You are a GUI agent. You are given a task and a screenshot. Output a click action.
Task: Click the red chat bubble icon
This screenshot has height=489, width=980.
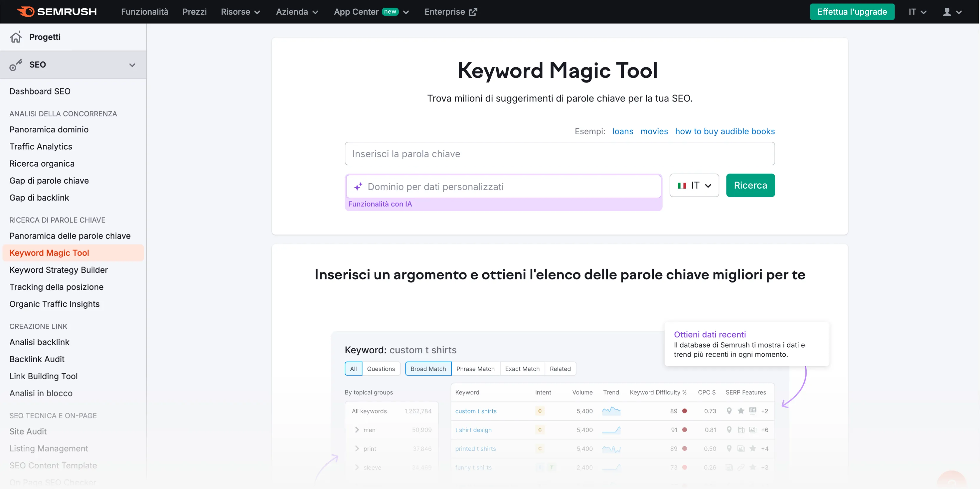[x=951, y=480]
